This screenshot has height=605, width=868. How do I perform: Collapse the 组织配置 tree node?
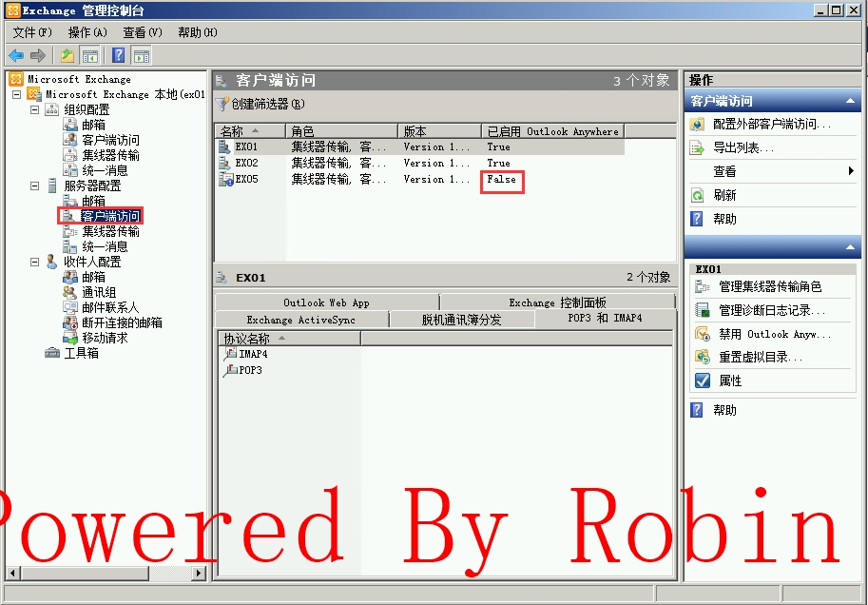click(x=34, y=109)
